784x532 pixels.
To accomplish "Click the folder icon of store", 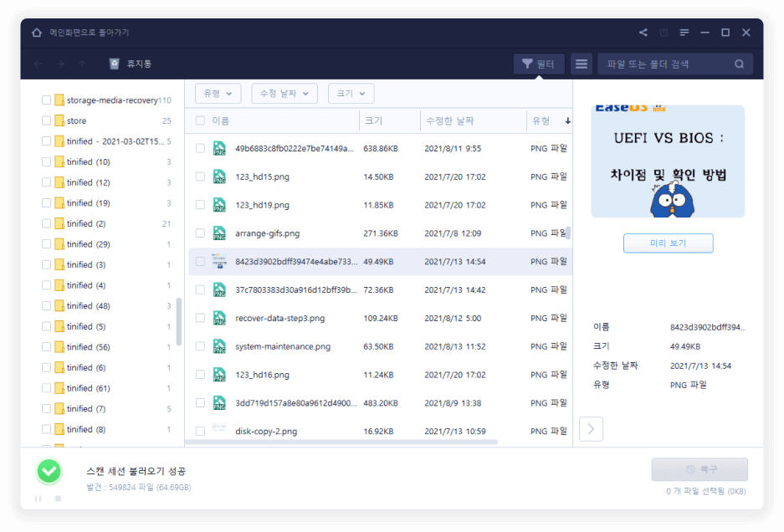I will click(59, 120).
